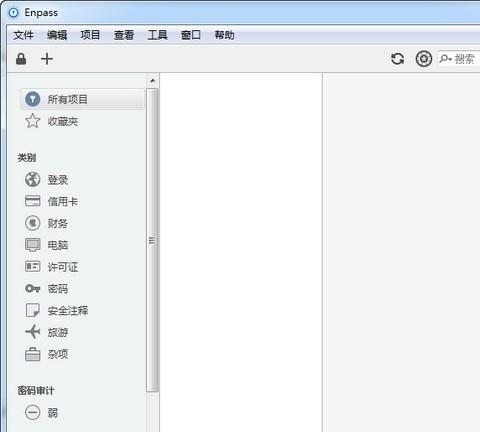
Task: Click the 所有项目 keyhole icon
Action: [33, 99]
